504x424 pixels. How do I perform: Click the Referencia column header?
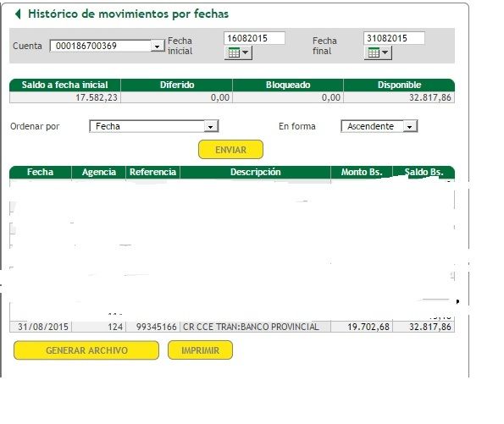153,172
